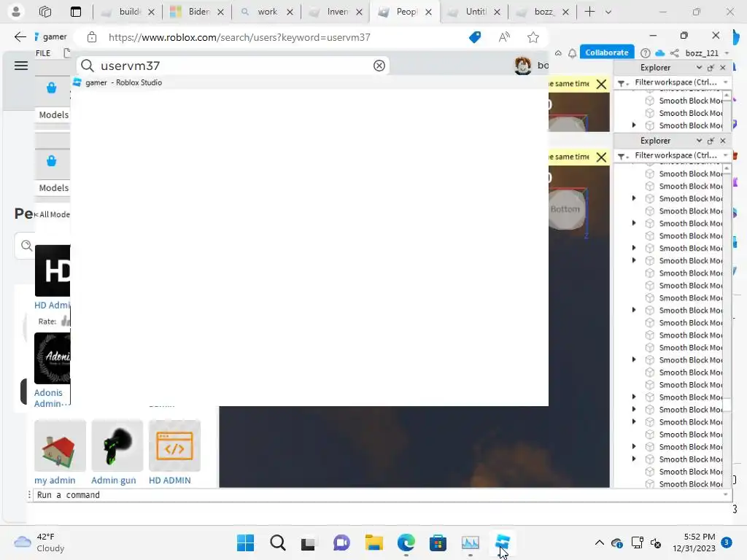This screenshot has width=747, height=560.
Task: Clear the uservm37 search text
Action: pos(379,66)
